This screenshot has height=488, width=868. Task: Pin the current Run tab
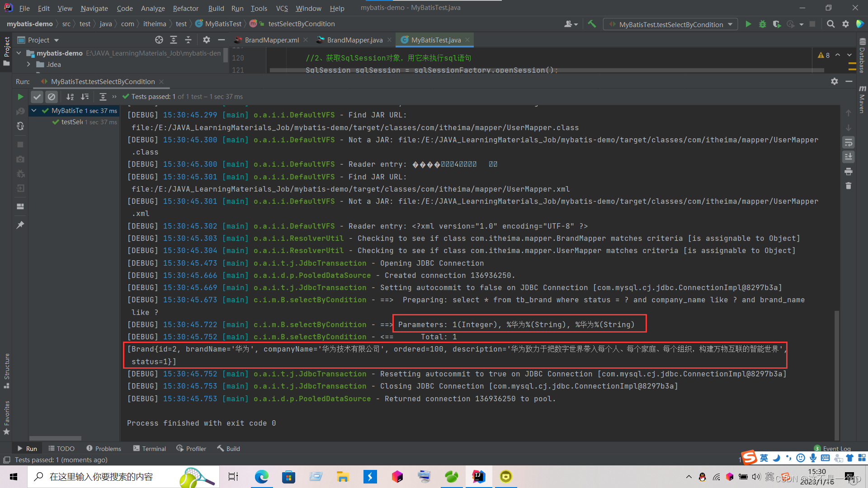(20, 225)
